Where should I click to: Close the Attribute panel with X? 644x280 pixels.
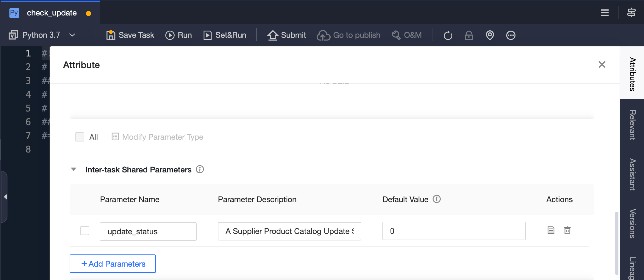(602, 65)
